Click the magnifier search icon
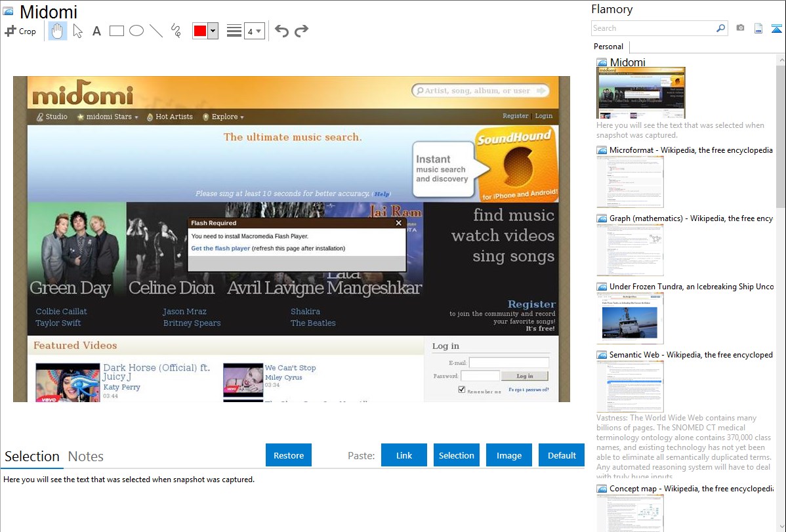Image resolution: width=786 pixels, height=532 pixels. tap(720, 28)
